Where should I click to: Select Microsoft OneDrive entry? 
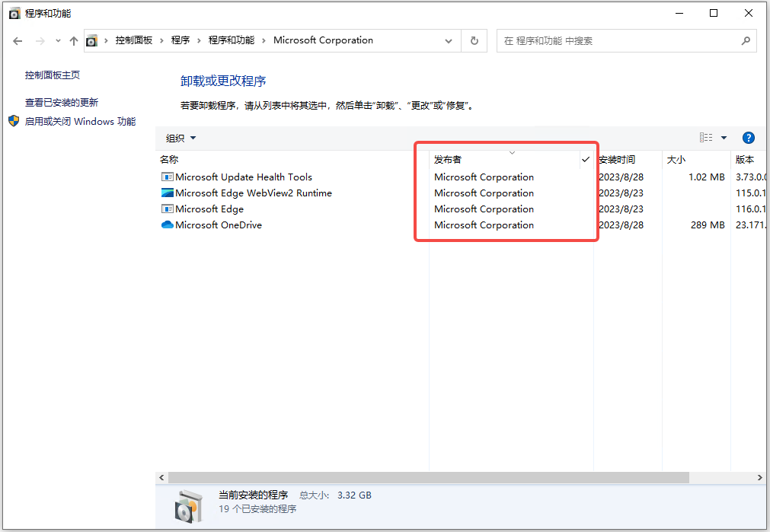[x=219, y=225]
